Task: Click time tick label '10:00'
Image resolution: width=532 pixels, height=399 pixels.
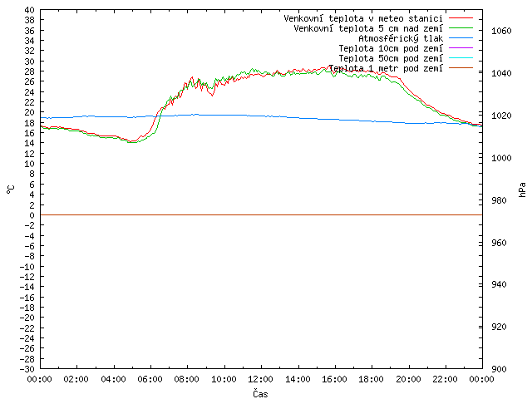Action: click(224, 379)
